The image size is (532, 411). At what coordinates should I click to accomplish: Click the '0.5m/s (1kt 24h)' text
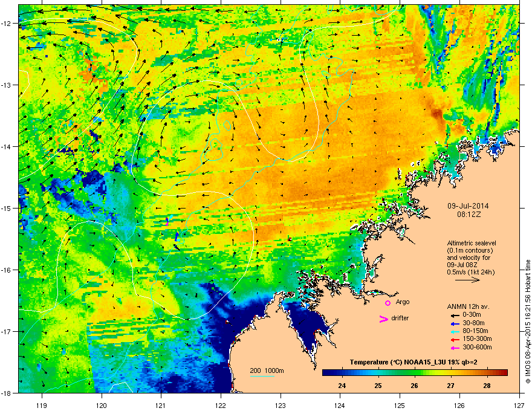click(471, 272)
